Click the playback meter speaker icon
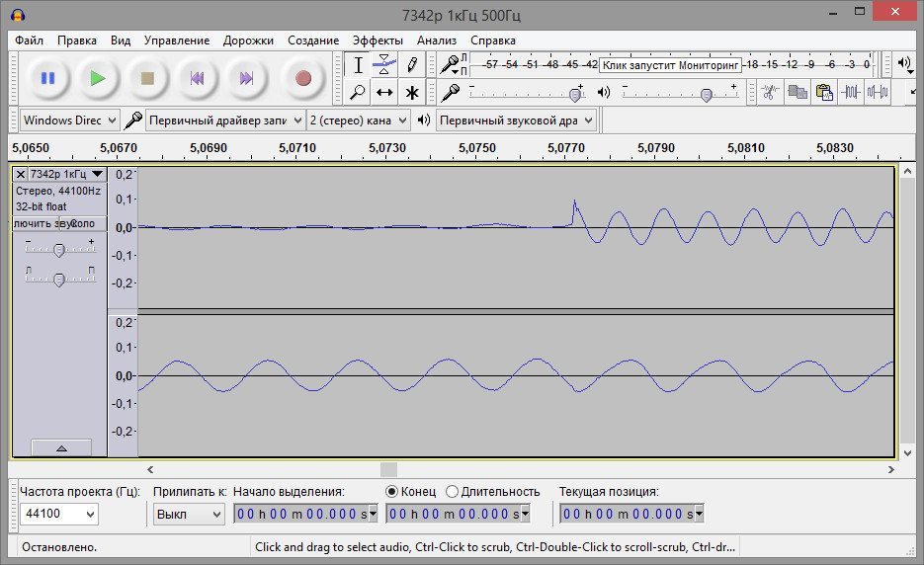The width and height of the screenshot is (924, 565). (904, 63)
